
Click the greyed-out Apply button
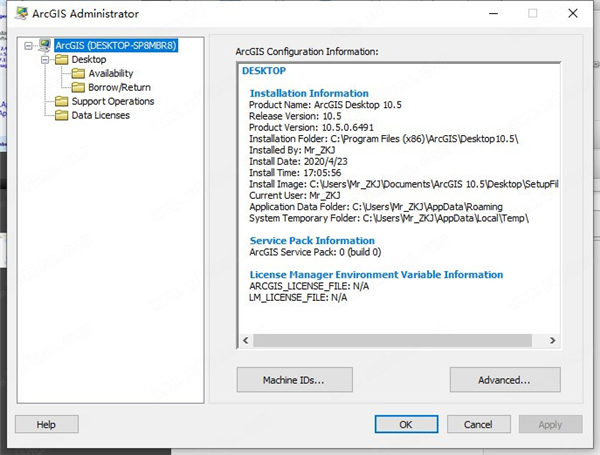pos(551,424)
